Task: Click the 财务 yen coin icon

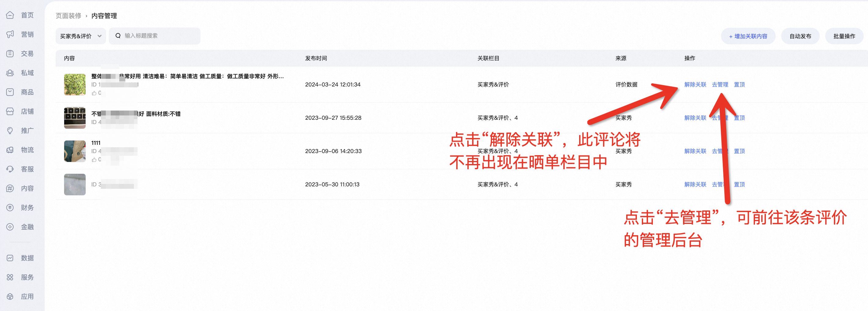Action: (x=10, y=207)
